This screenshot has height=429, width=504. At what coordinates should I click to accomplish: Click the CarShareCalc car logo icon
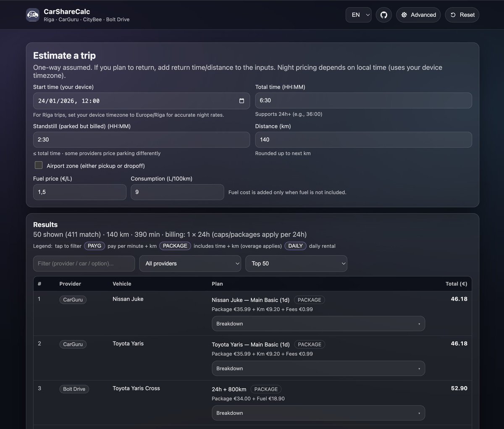[33, 15]
